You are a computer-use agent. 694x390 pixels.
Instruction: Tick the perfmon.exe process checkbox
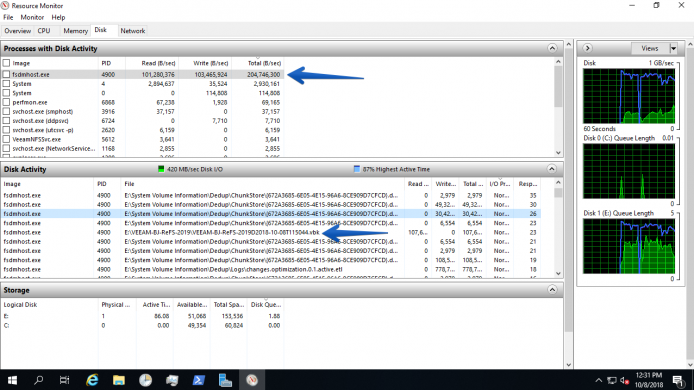tap(6, 102)
